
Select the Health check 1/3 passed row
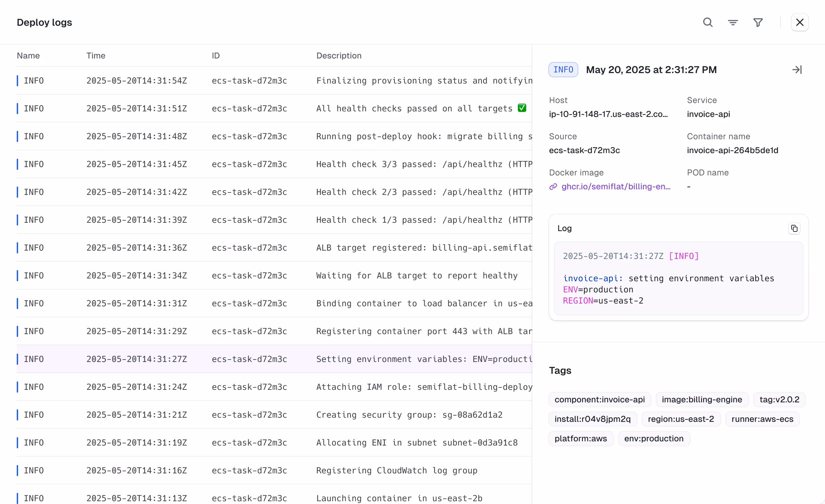click(x=274, y=220)
